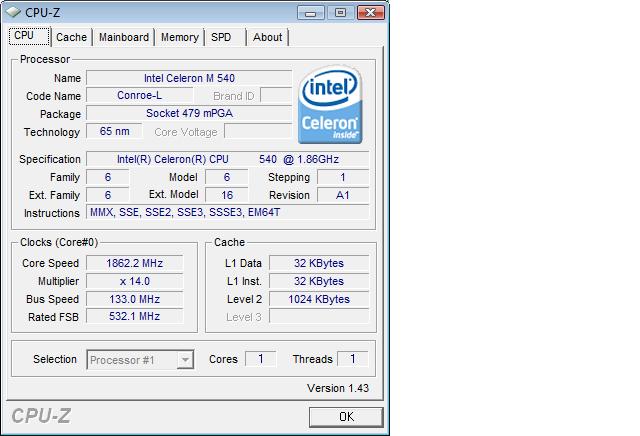Click the Multiplier value box
Viewport: 640px width, 436px height.
[135, 281]
